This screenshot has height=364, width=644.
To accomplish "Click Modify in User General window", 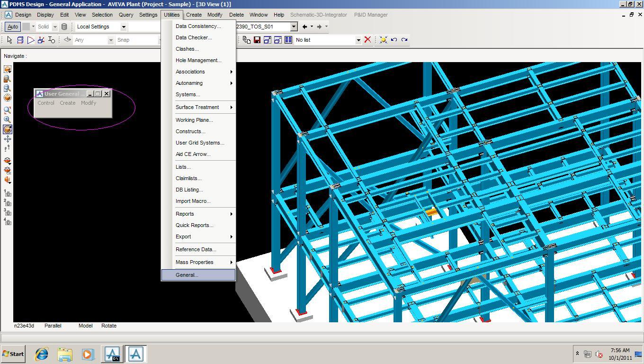I will click(89, 103).
